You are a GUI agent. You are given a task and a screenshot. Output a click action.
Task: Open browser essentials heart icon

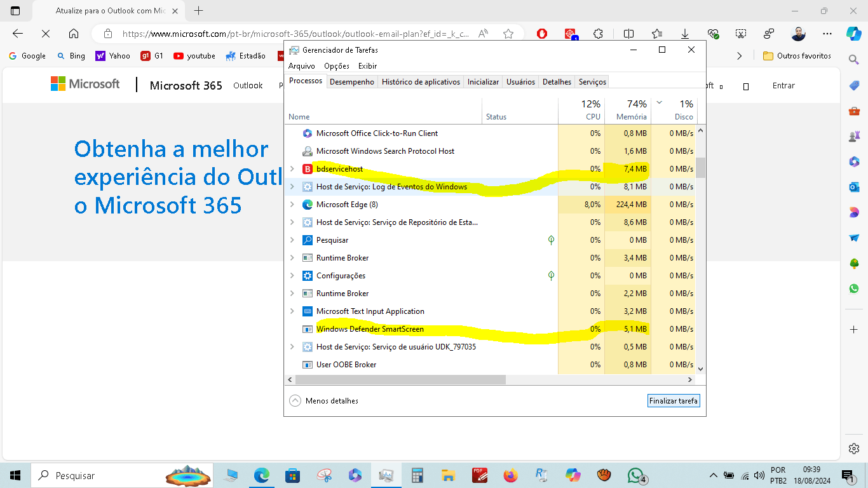pos(713,34)
